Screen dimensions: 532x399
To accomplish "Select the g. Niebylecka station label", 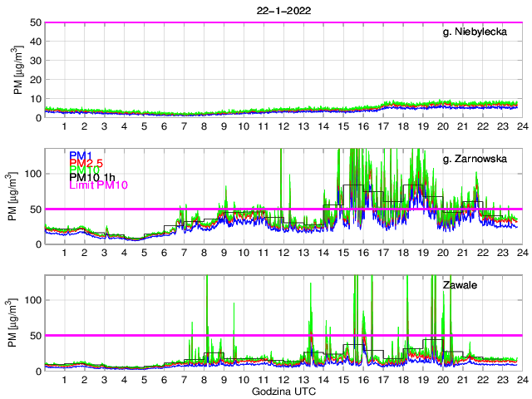I will [480, 31].
